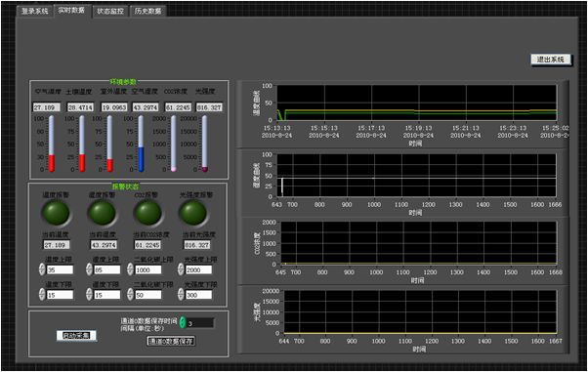
Task: Open the 登录系统 tab
Action: [34, 11]
